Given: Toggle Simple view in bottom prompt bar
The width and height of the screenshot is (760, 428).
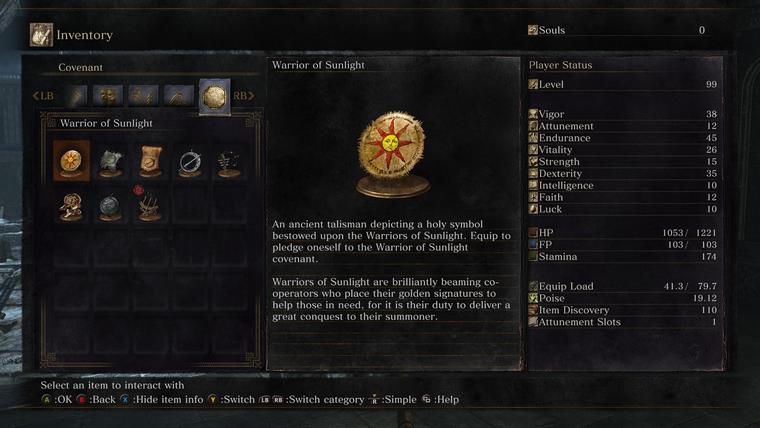Looking at the screenshot, I should [393, 399].
